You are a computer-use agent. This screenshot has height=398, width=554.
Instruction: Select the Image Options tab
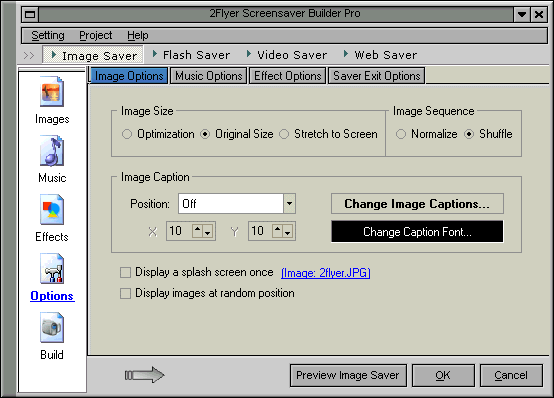pos(129,76)
